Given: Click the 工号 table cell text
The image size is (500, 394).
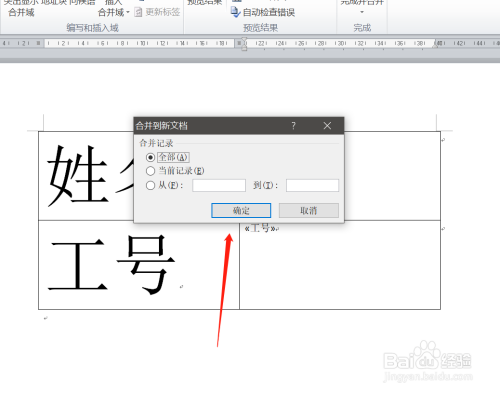Looking at the screenshot, I should coord(112,265).
